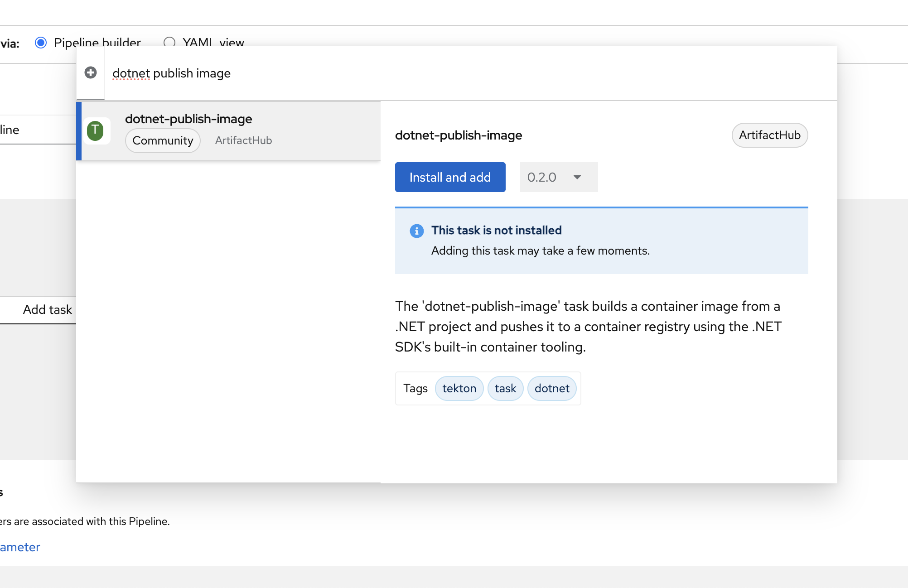Viewport: 908px width, 588px height.
Task: Select the Pipeline builder radio button
Action: click(x=41, y=43)
